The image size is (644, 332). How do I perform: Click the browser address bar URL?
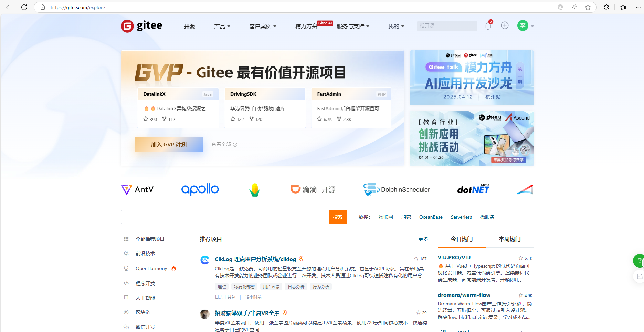78,7
